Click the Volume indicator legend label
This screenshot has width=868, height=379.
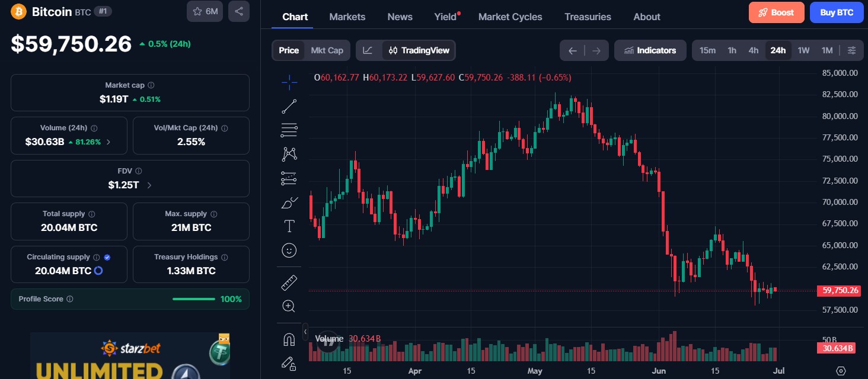329,339
